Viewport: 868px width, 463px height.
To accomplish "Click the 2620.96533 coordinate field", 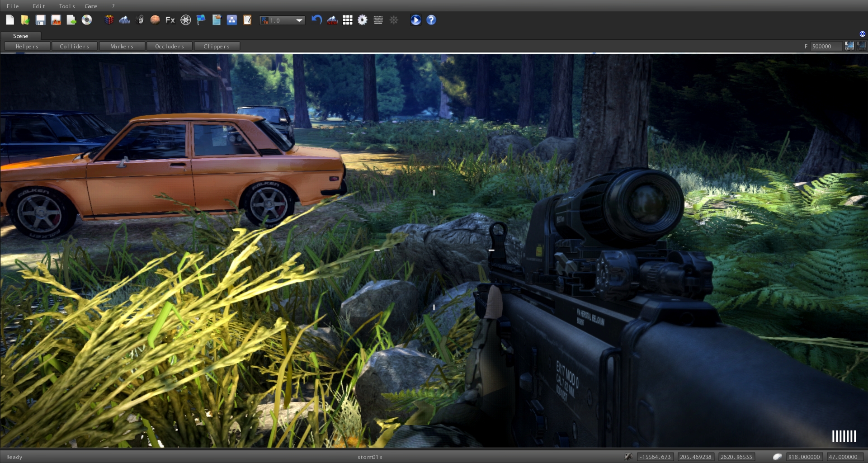I will (736, 457).
